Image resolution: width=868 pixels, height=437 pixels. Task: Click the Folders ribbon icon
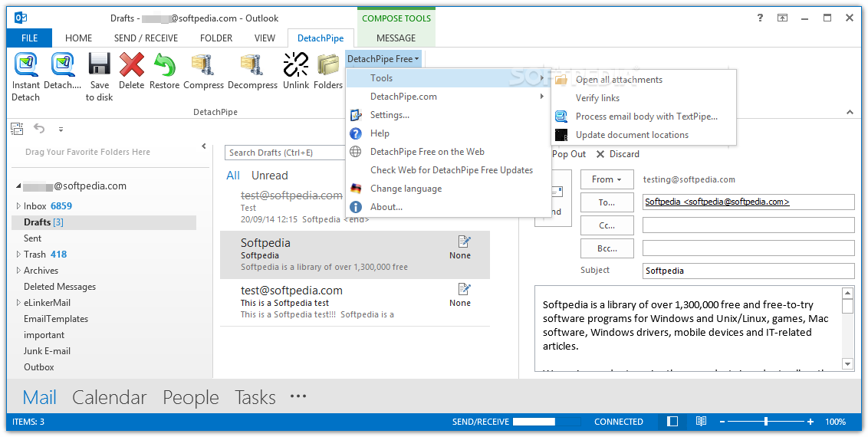click(328, 64)
